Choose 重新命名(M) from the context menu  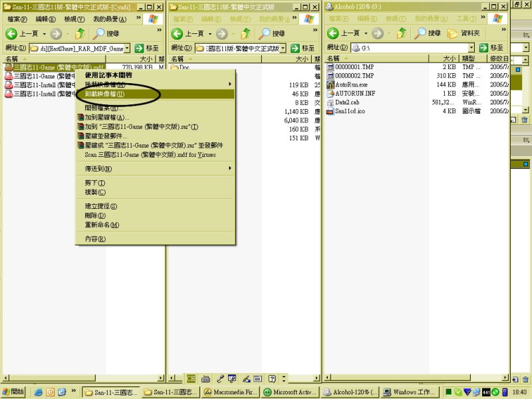pos(156,225)
